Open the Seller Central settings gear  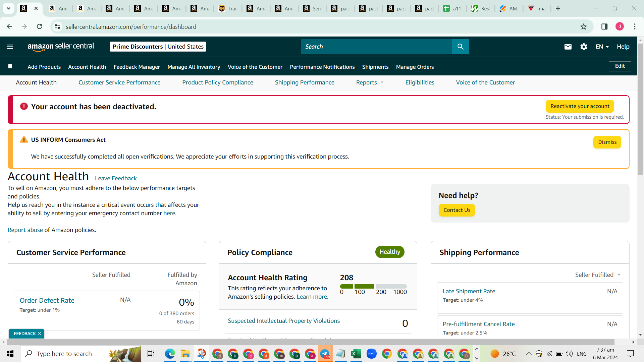click(584, 47)
